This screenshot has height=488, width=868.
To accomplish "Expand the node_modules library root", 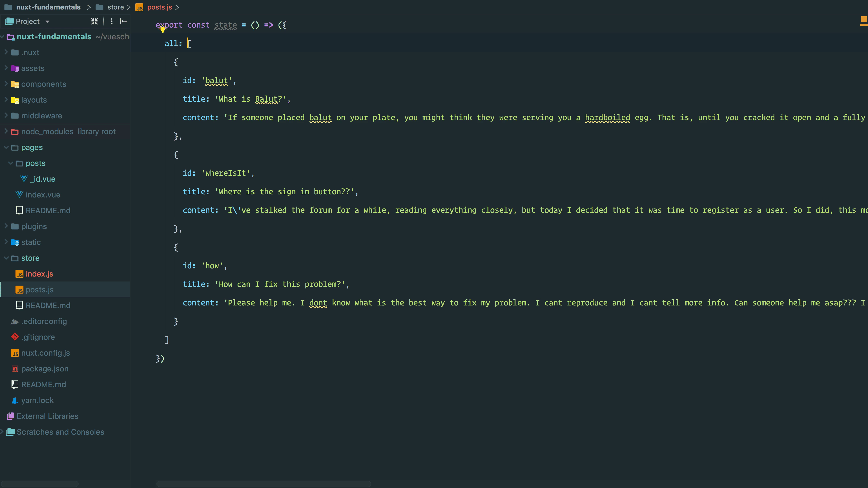I will pos(6,131).
